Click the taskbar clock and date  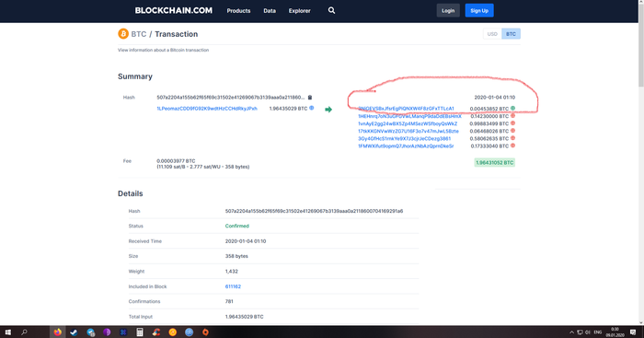[615, 332]
